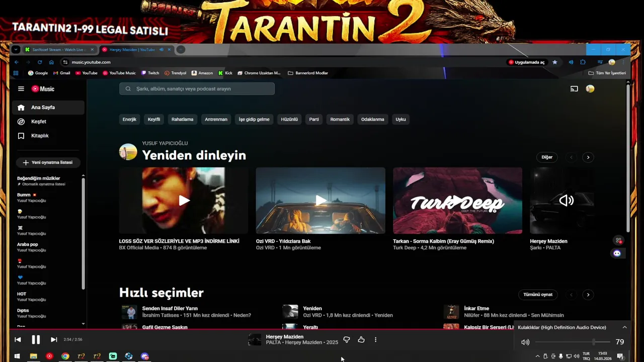Open the Yeniden song by Ozi VRD

coord(312,308)
